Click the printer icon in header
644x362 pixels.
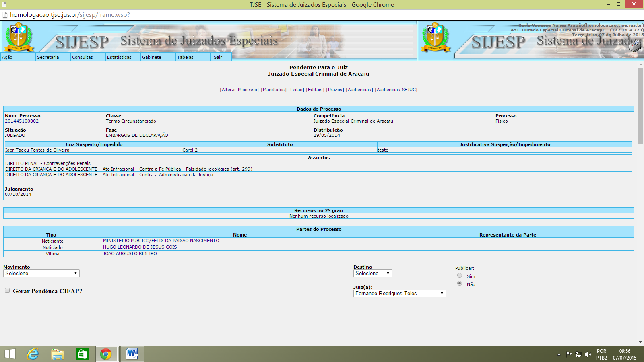click(636, 46)
